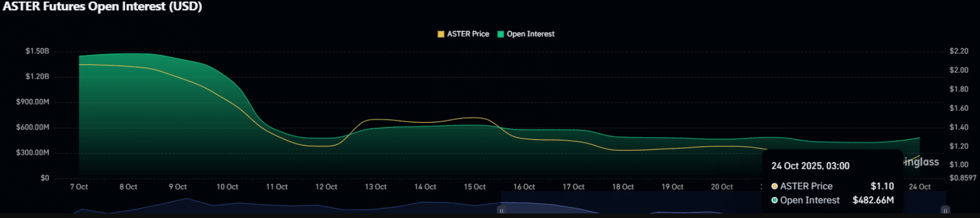This screenshot has height=218, width=980.
Task: Click the $1.60 price axis value
Action: coord(959,108)
